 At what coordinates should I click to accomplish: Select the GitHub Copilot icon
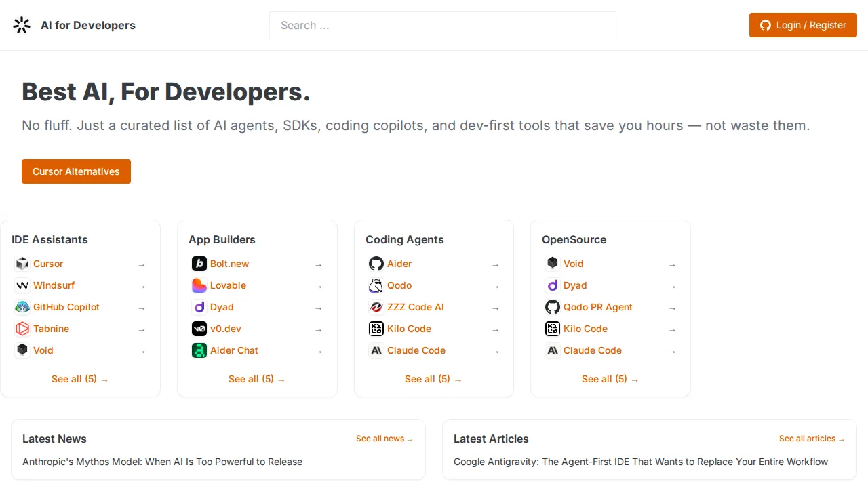(x=22, y=307)
